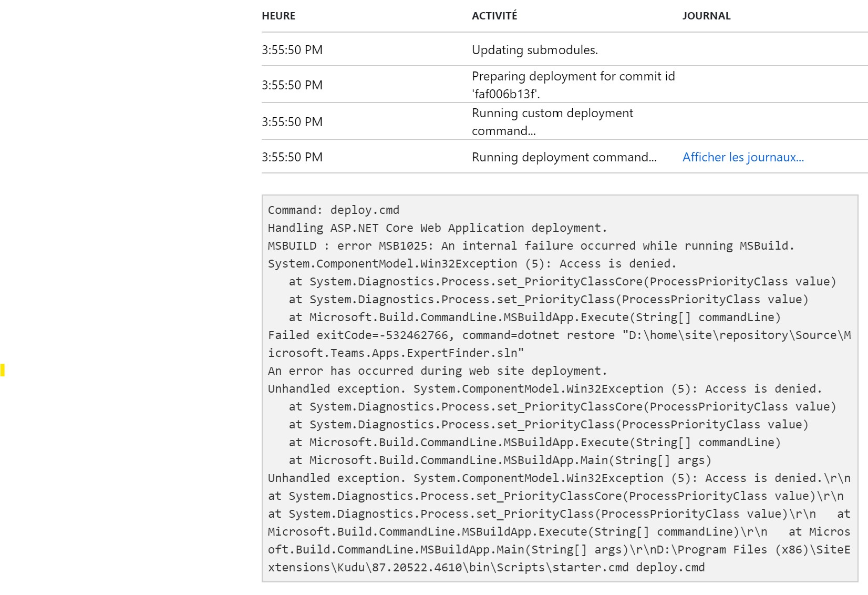Open "Afficher les journaux..." link
The image size is (868, 595).
point(742,157)
